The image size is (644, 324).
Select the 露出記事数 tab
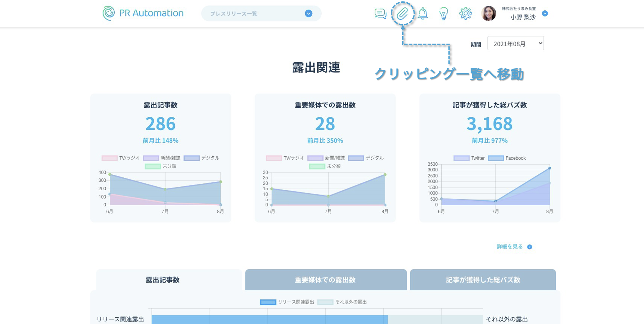tap(163, 280)
